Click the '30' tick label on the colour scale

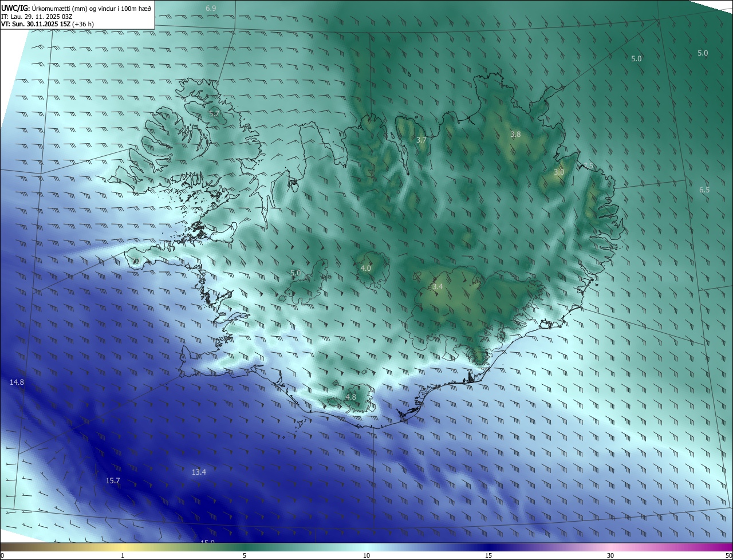tap(610, 555)
